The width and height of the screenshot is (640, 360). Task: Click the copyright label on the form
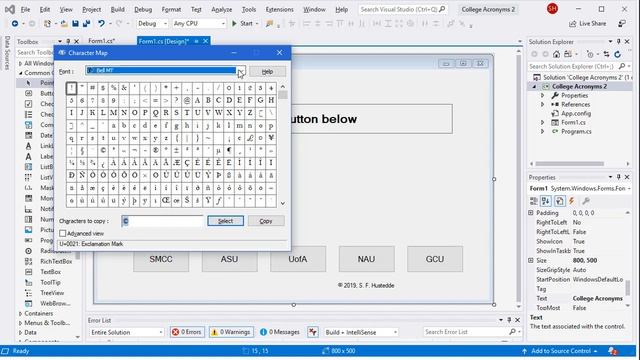366,285
